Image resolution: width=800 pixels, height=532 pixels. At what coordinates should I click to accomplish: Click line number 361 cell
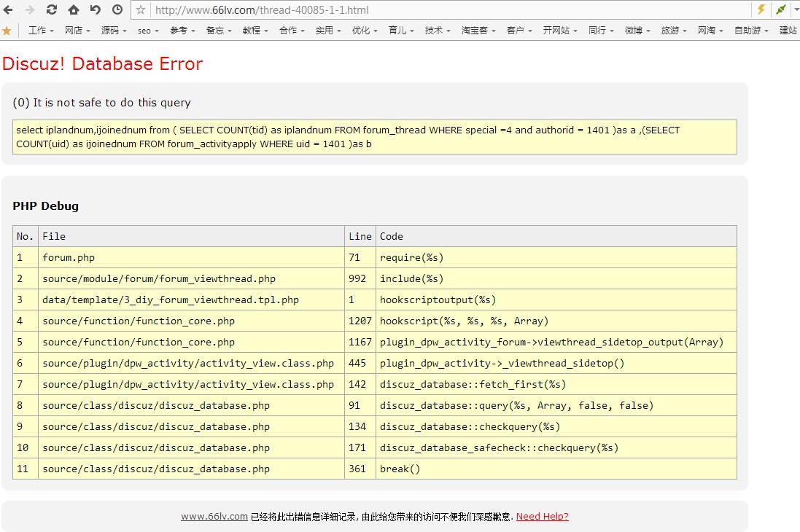[360, 469]
